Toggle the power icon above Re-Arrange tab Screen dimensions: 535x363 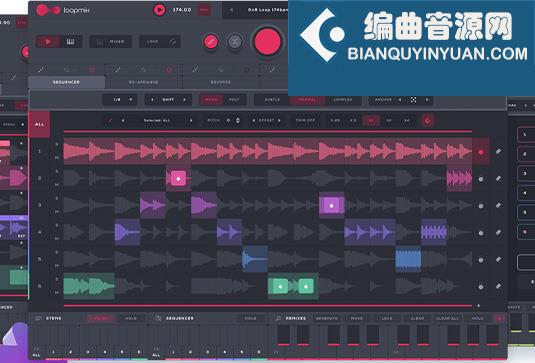[x=169, y=70]
